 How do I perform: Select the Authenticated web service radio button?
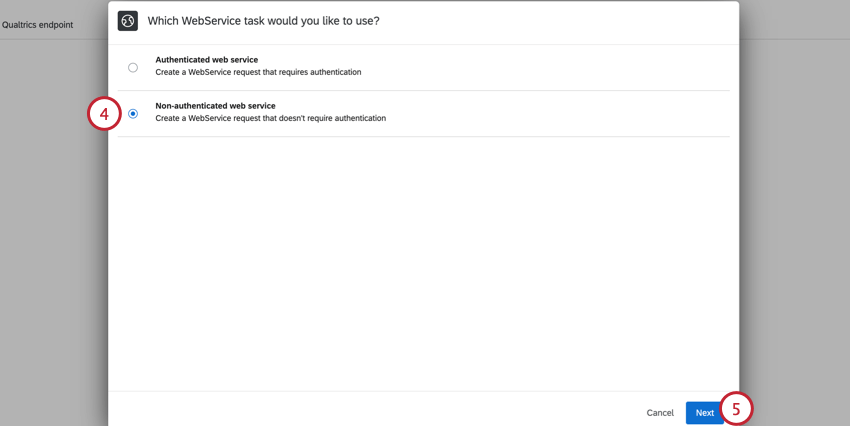pos(133,68)
